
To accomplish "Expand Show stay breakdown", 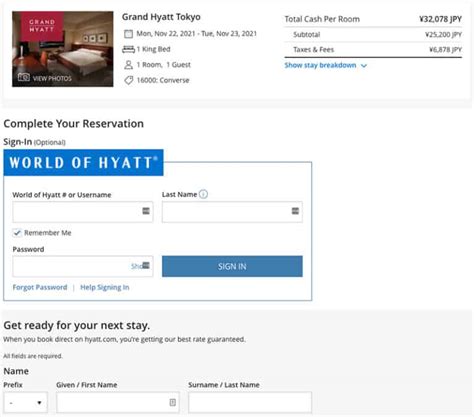I will (325, 65).
